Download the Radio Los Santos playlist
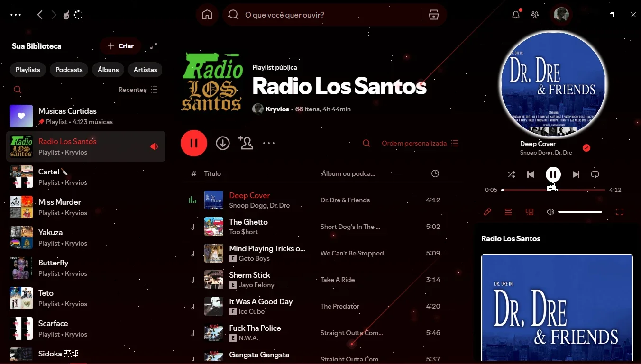The image size is (641, 364). pos(223,143)
